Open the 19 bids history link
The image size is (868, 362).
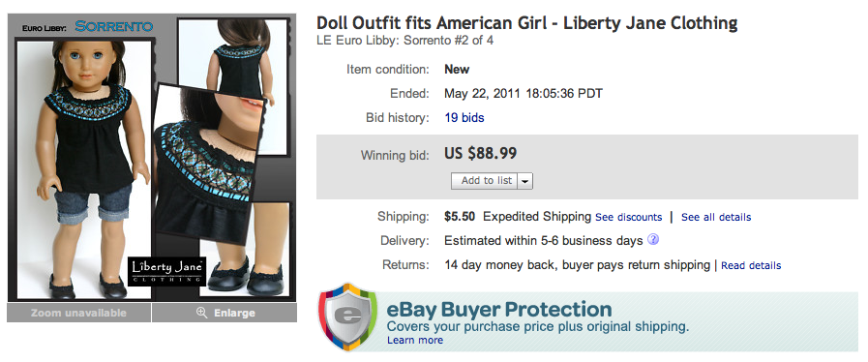(464, 118)
